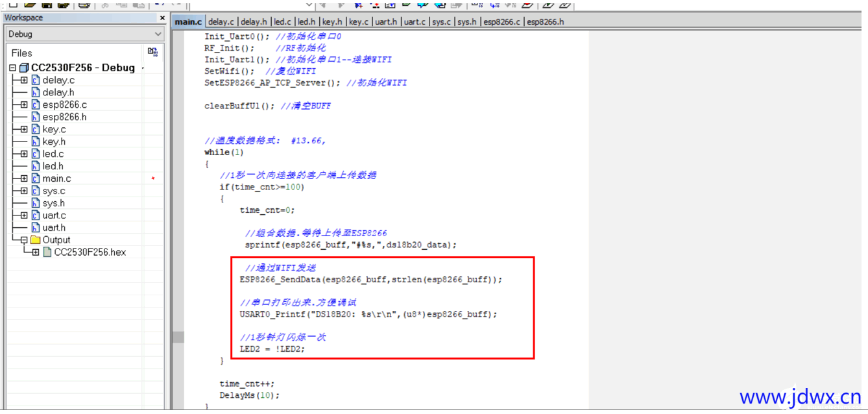The width and height of the screenshot is (868, 414).
Task: Click the SetESP8266_AP_TCP_Server(); code line
Action: [272, 83]
